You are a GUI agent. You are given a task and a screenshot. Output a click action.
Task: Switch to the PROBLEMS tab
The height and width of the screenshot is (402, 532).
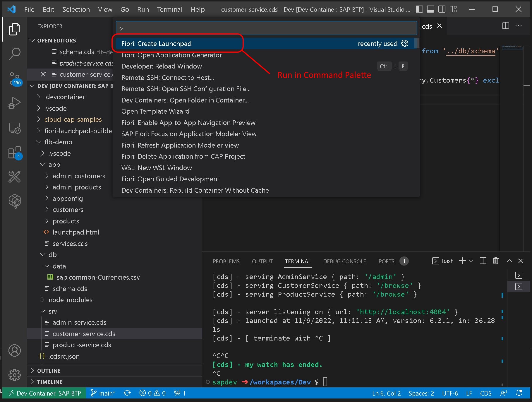click(x=226, y=261)
